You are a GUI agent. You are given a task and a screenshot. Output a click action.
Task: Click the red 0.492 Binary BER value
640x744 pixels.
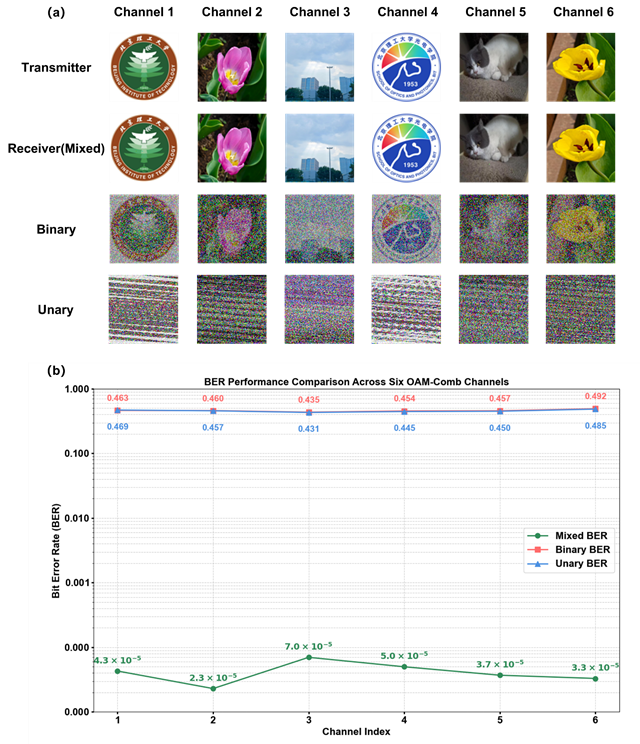pyautogui.click(x=595, y=396)
